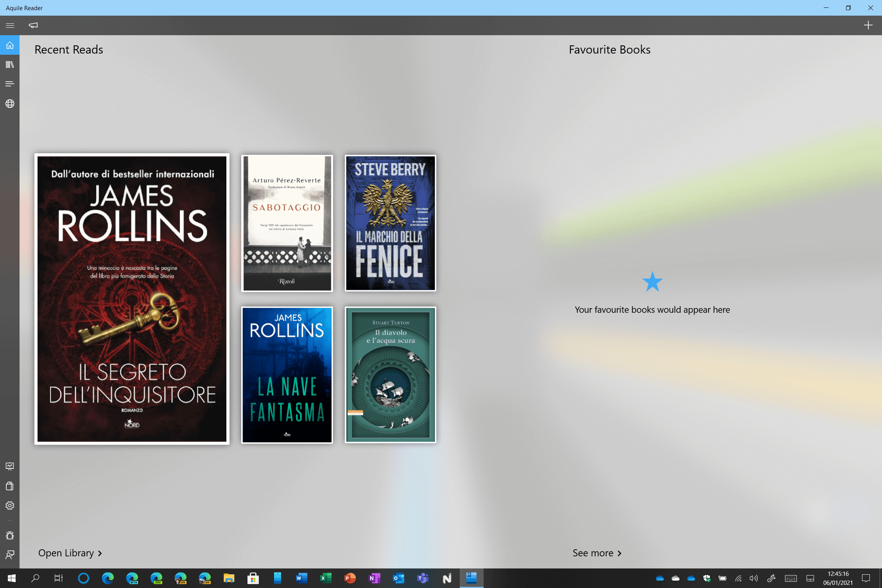
Task: Launch Edge Dev from taskbar
Action: click(x=156, y=578)
